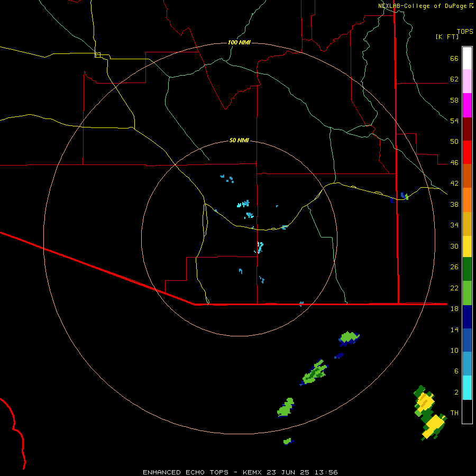This screenshot has width=476, height=476.
Task: Select the cyan legend swatch
Action: tap(467, 388)
